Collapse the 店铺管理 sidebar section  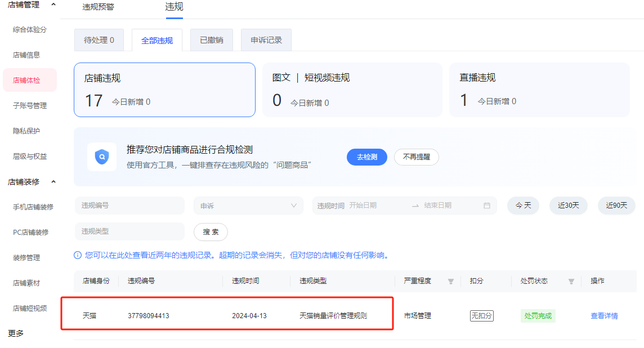tap(53, 5)
